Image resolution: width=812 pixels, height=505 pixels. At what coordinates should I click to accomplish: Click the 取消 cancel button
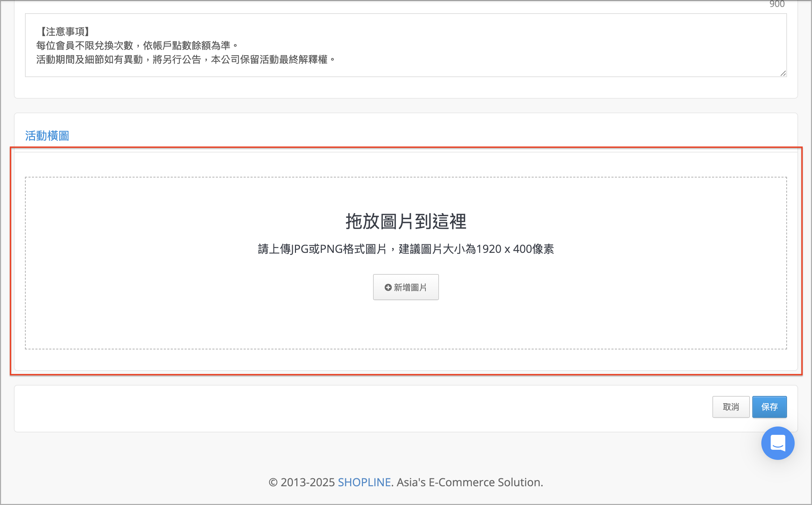tap(731, 407)
